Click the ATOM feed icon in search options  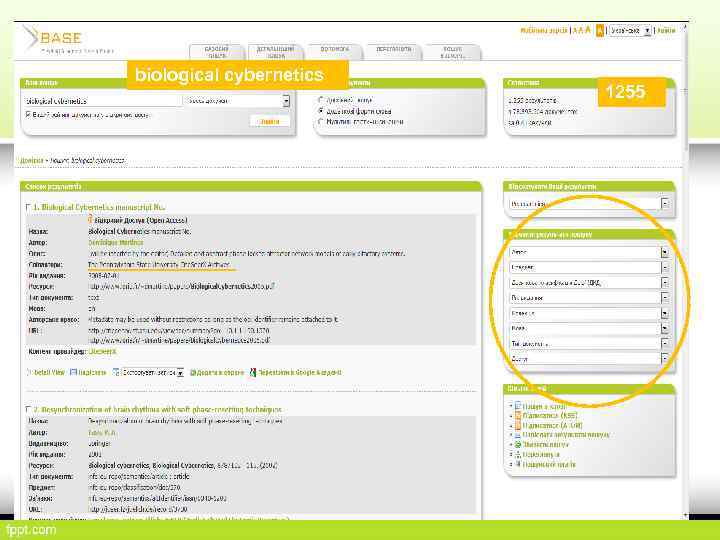click(518, 425)
